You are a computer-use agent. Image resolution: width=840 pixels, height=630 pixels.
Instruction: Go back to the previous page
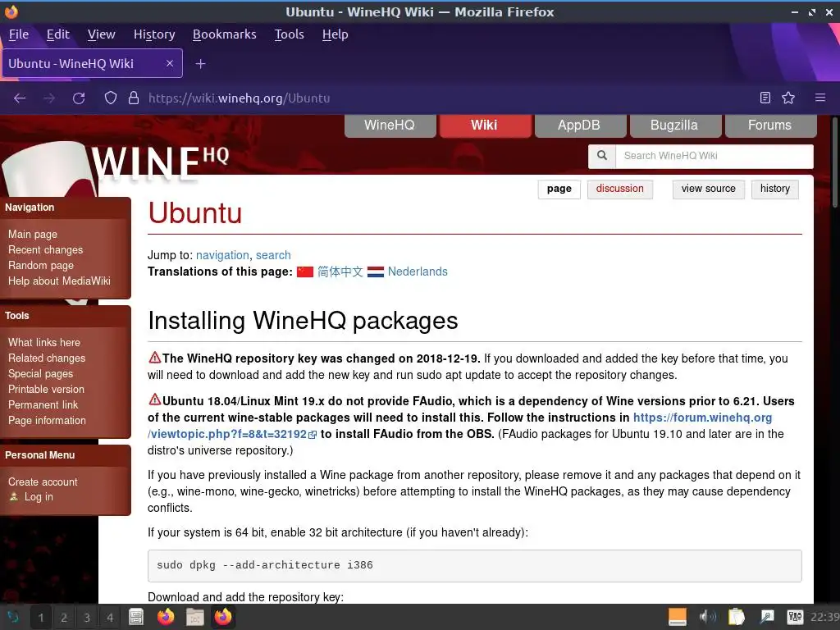(20, 98)
